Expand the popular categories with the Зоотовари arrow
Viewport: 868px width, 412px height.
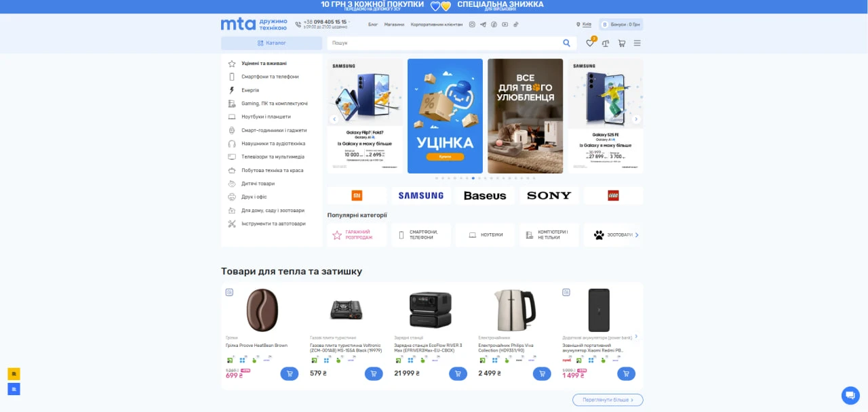[636, 234]
